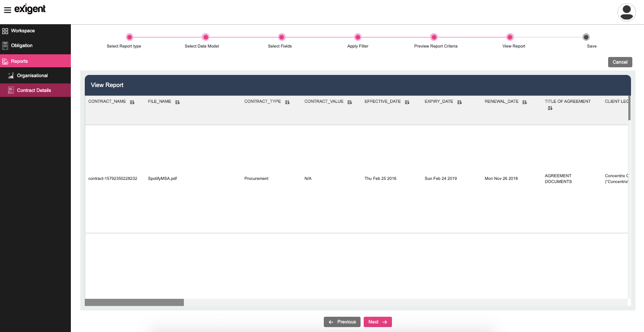644x332 pixels.
Task: Click the Obligation sidebar icon
Action: click(5, 46)
